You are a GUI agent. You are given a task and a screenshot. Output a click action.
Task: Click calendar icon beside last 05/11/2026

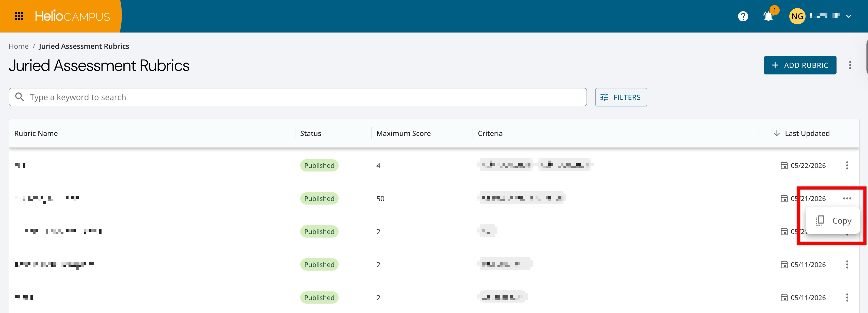click(x=784, y=298)
